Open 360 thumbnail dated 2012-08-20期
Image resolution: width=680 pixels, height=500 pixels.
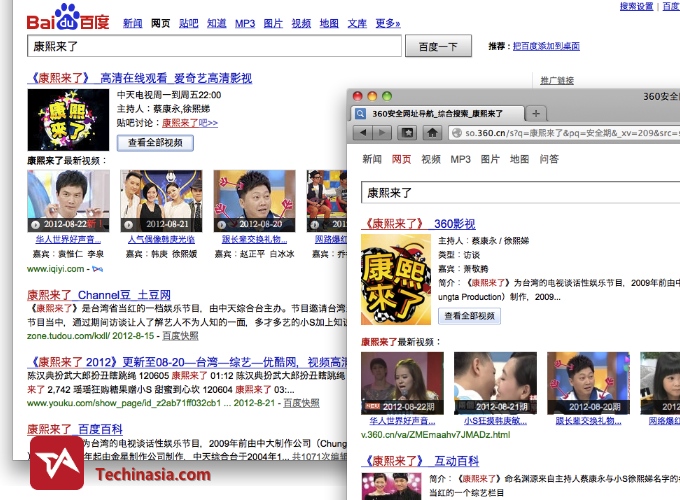(x=588, y=383)
